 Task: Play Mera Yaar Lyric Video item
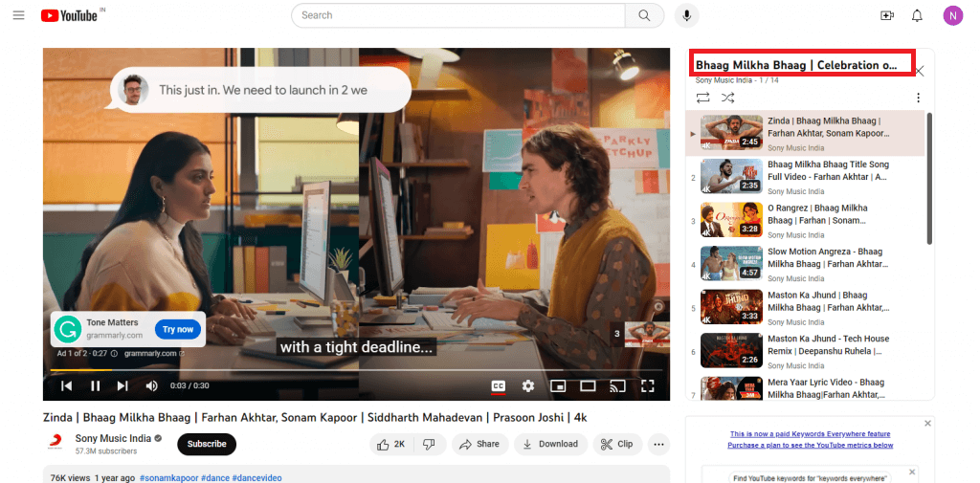(x=805, y=387)
